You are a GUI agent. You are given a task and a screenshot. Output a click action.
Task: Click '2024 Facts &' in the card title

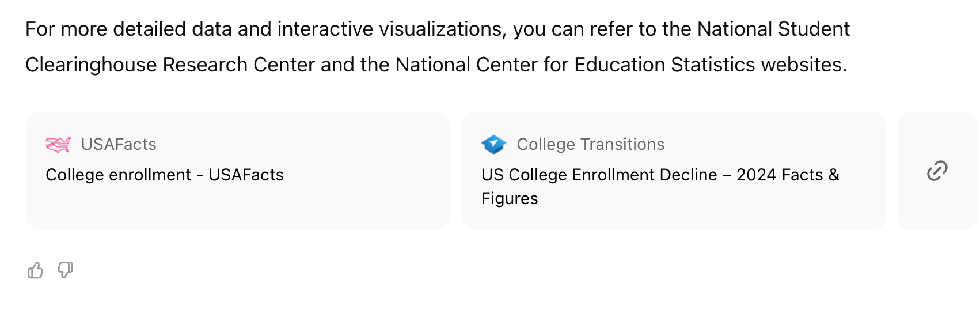point(788,175)
